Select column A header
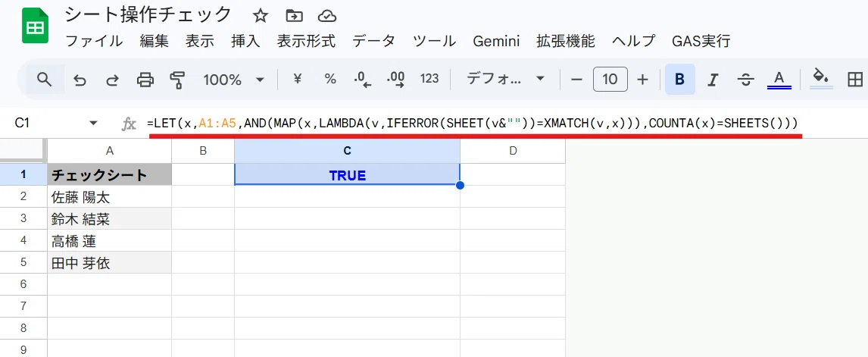This screenshot has width=868, height=357. click(110, 150)
